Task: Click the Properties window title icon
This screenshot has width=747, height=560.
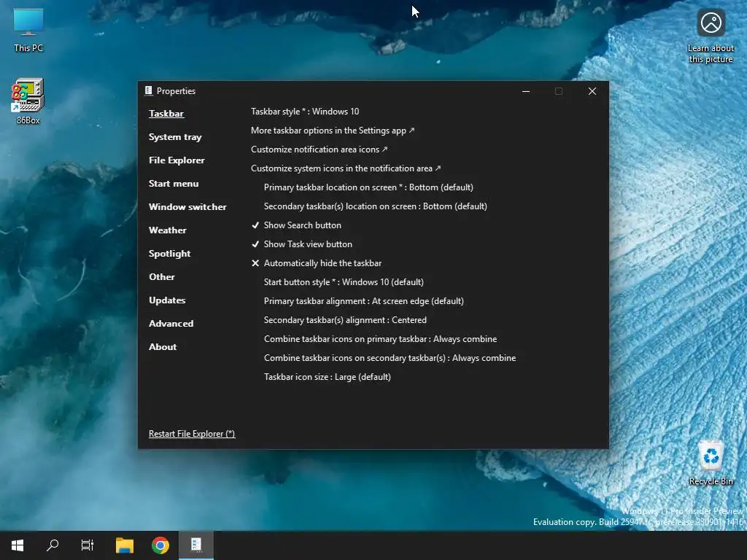Action: tap(149, 90)
